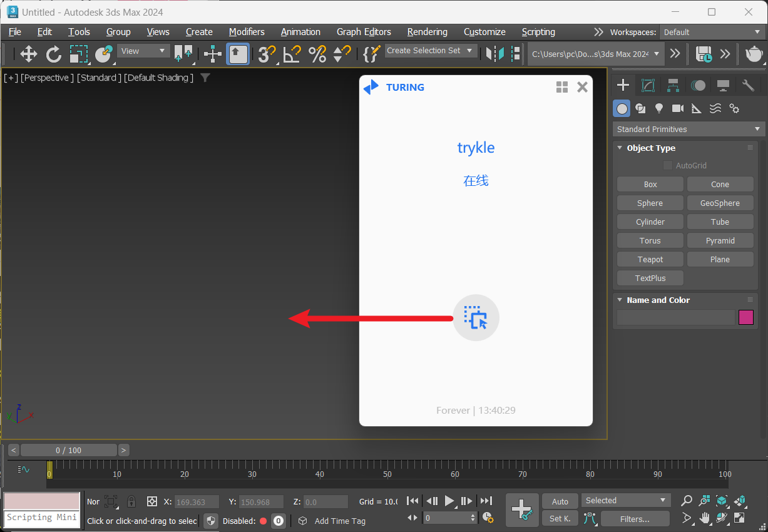Viewport: 768px width, 532px height.
Task: Select the Place object tool
Action: (x=103, y=54)
